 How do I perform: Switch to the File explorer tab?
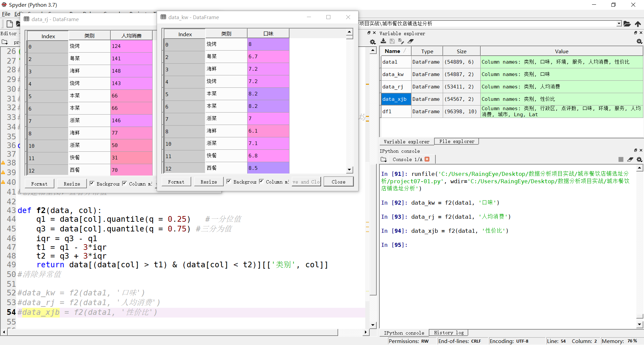(457, 141)
